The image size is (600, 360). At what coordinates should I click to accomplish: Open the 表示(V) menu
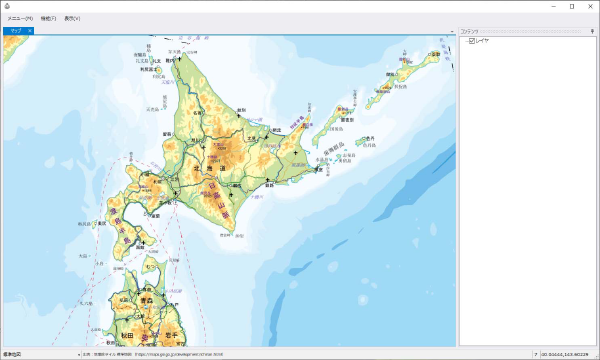click(72, 18)
